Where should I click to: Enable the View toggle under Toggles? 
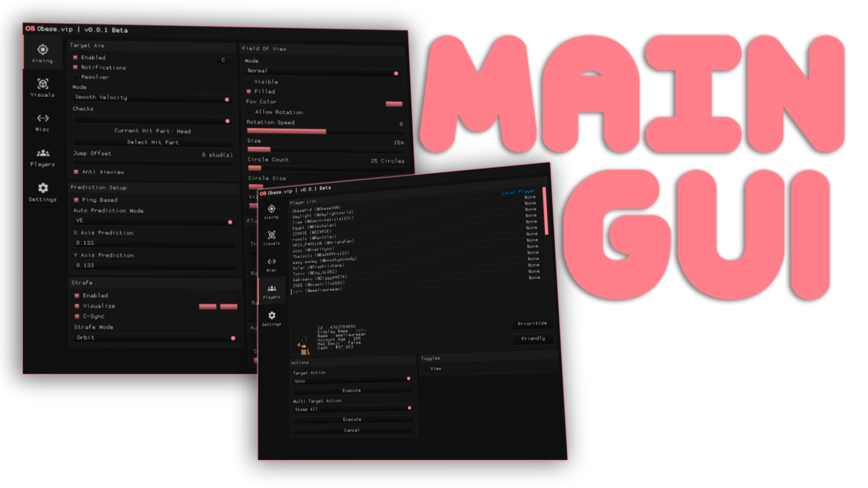coord(426,369)
